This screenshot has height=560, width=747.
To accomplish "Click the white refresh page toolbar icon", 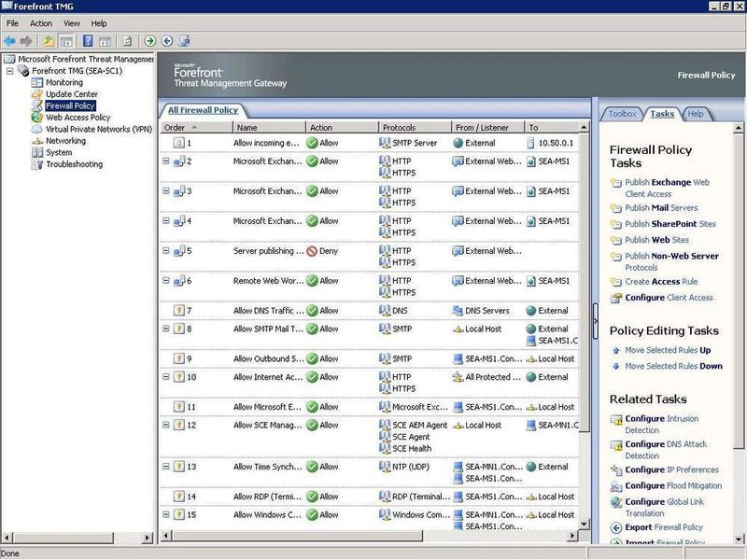I will (x=127, y=41).
